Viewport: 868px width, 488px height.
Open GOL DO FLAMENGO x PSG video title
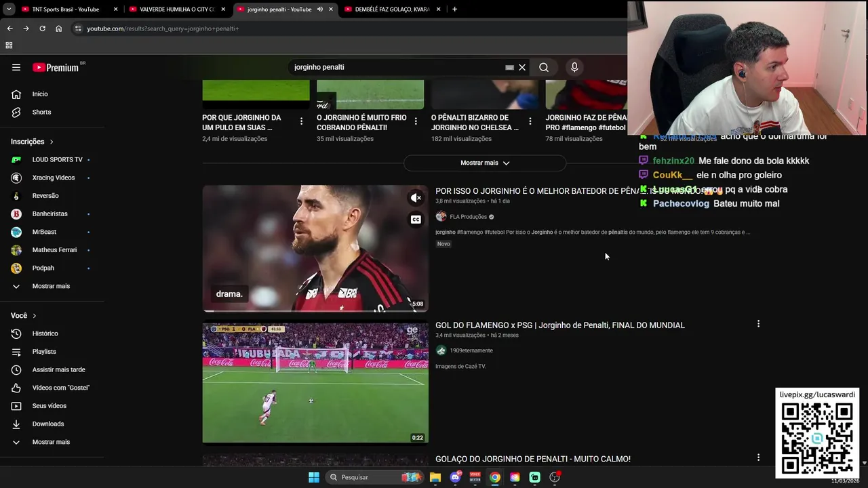click(560, 325)
